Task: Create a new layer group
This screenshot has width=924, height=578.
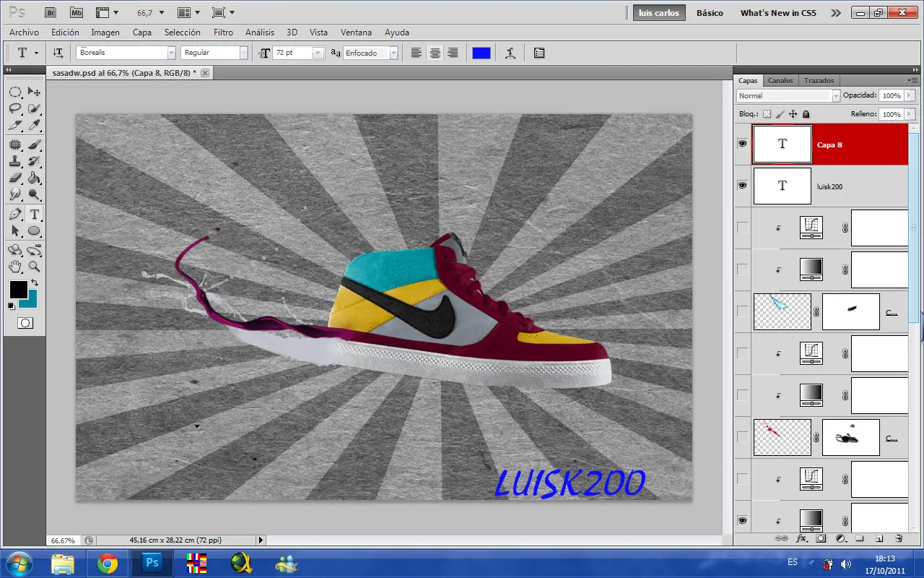Action: tap(860, 538)
